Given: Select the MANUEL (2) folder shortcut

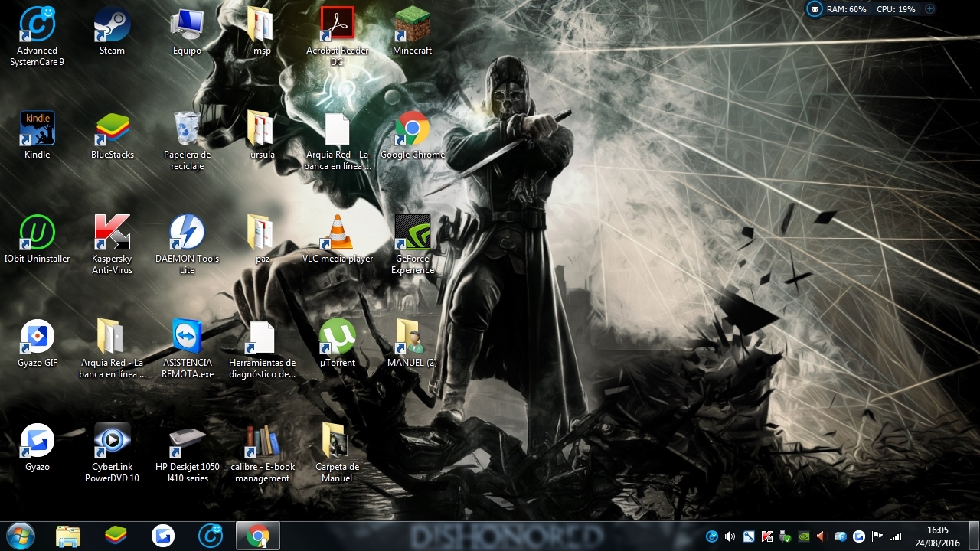Looking at the screenshot, I should pyautogui.click(x=412, y=344).
